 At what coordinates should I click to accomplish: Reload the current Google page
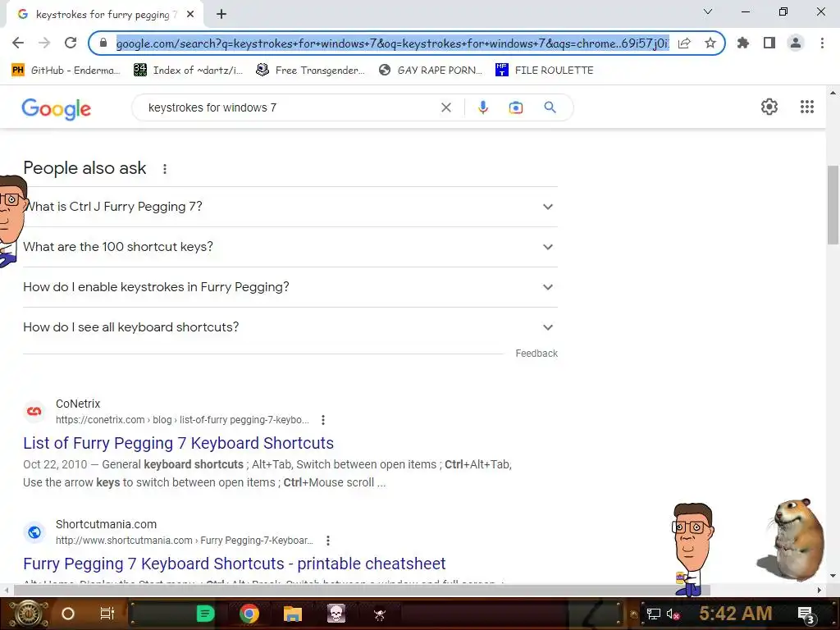click(71, 43)
